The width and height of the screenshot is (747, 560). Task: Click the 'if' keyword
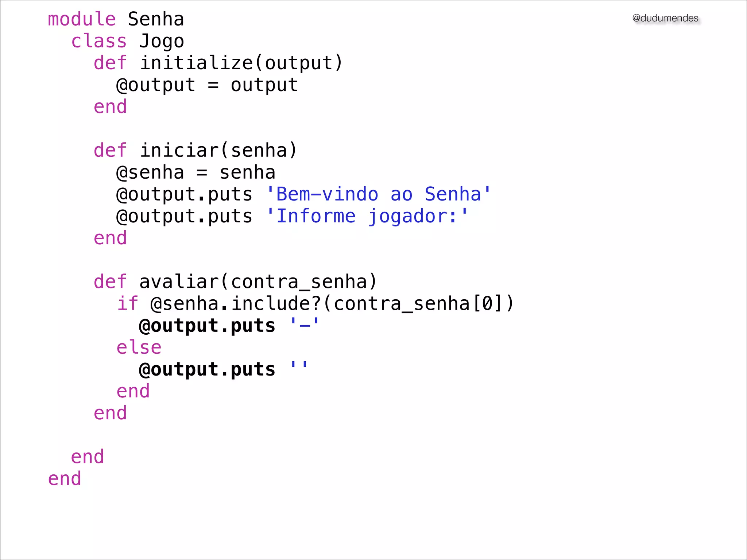coord(127,304)
